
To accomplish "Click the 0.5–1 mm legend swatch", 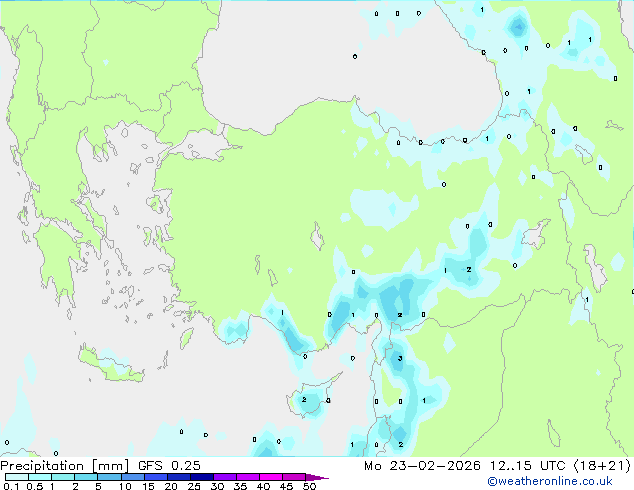I will tap(40, 477).
